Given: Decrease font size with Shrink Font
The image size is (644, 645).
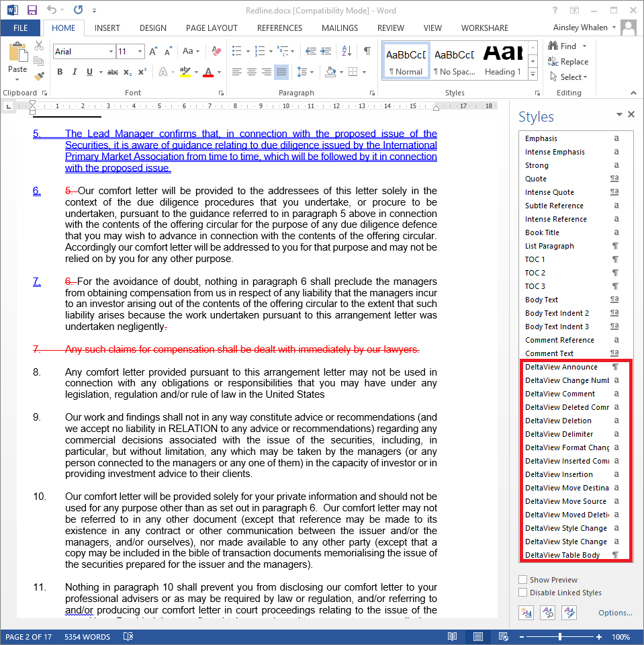Looking at the screenshot, I should [168, 52].
